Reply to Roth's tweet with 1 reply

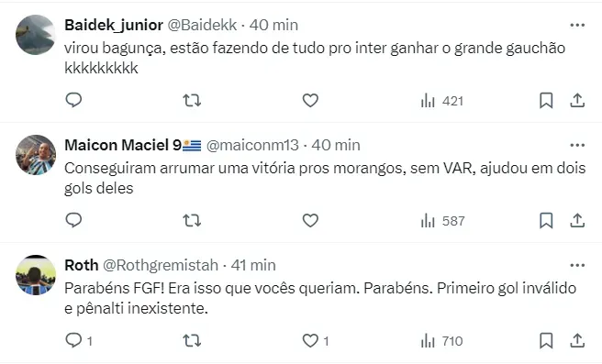79,340
